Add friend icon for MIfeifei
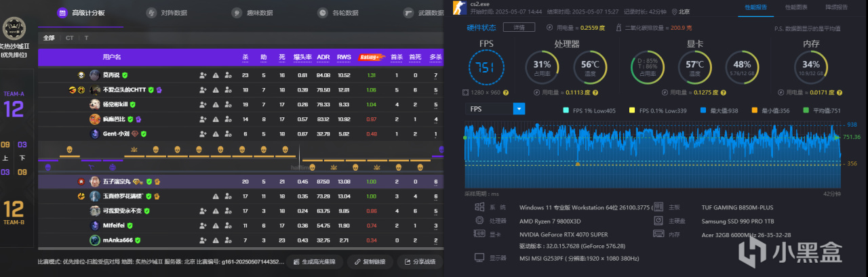Viewport: 868px width, 277px height. click(x=203, y=226)
